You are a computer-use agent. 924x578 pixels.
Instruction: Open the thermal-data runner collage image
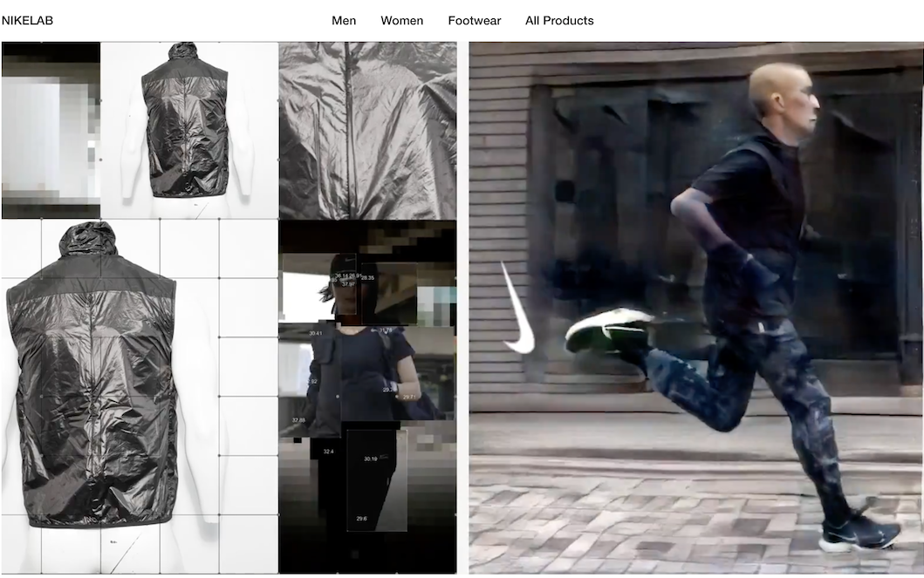367,397
